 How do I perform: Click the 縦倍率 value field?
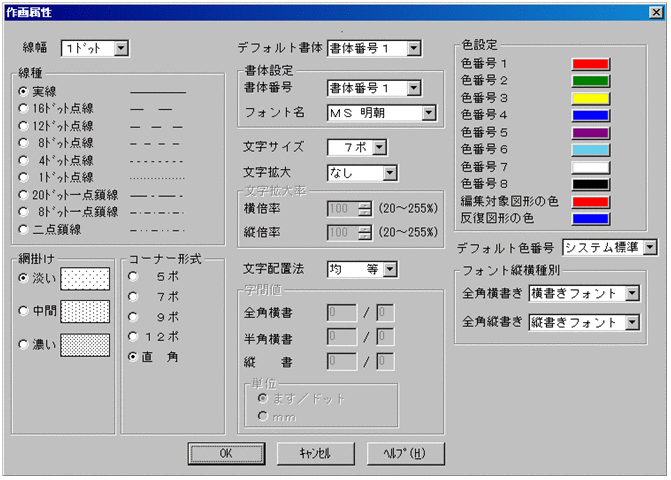[x=344, y=233]
